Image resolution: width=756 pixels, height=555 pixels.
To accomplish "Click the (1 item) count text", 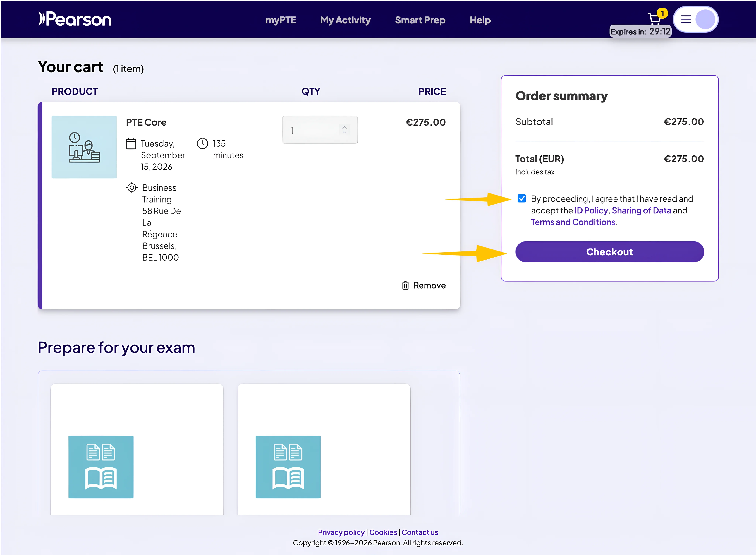I will click(x=128, y=69).
